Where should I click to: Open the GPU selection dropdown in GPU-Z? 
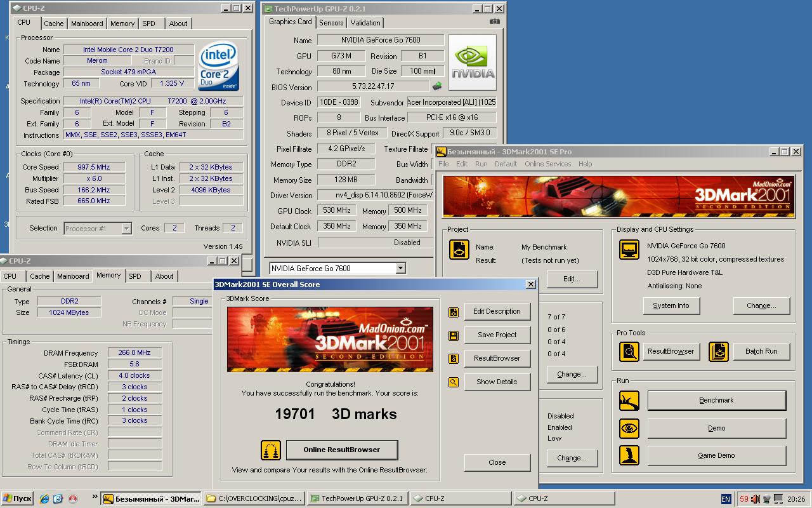[400, 269]
